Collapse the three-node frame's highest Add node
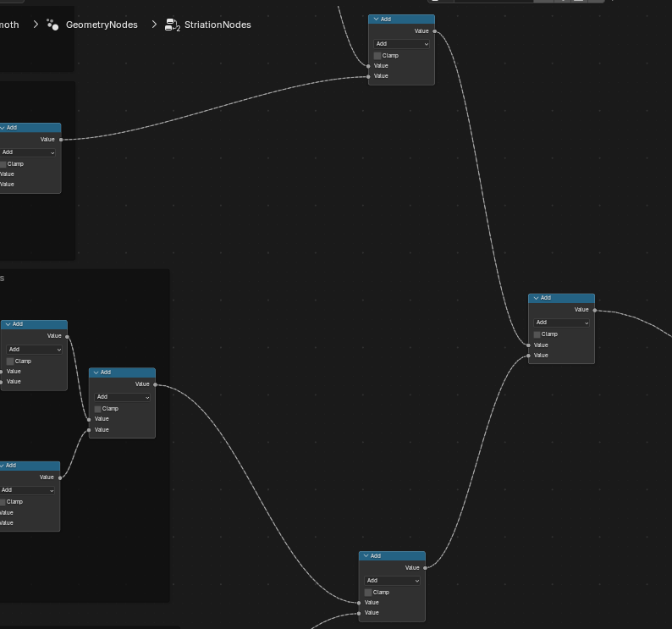672x629 pixels. 8,324
